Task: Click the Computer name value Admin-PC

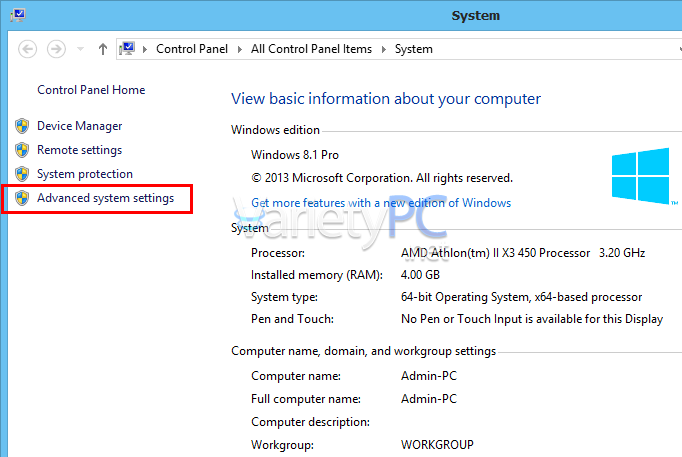Action: [429, 376]
